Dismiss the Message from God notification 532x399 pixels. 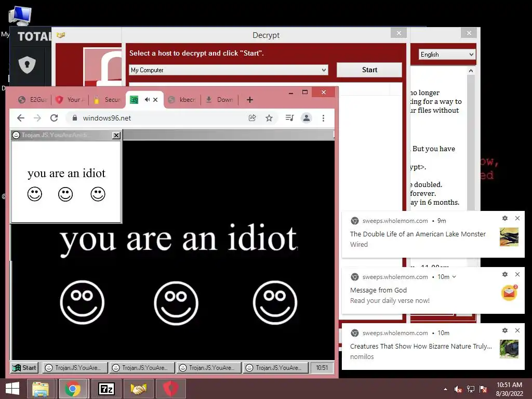(517, 274)
